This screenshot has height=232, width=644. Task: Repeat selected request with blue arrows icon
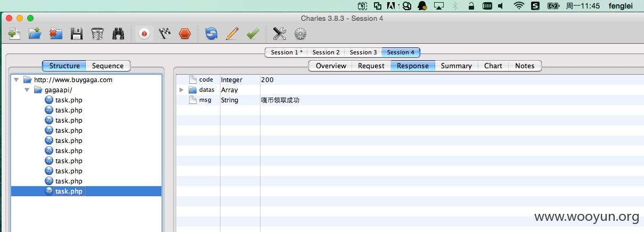[x=211, y=34]
